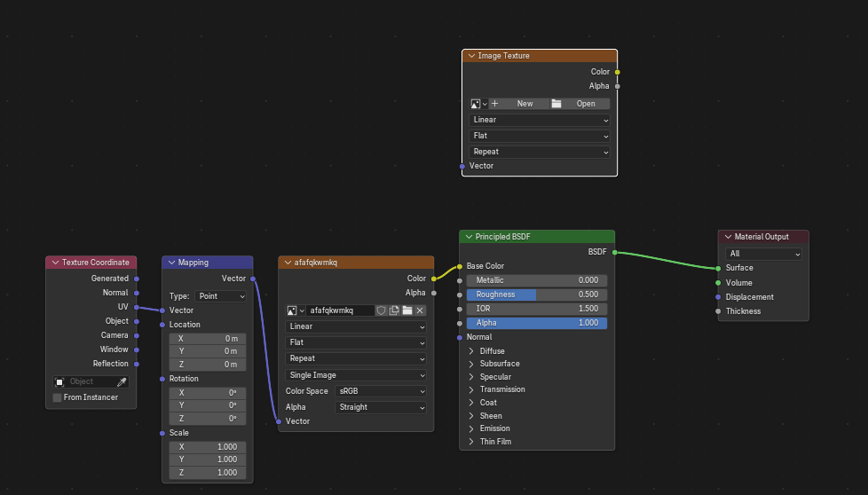The width and height of the screenshot is (868, 495).
Task: Open Color Space sRGB dropdown
Action: pos(381,391)
